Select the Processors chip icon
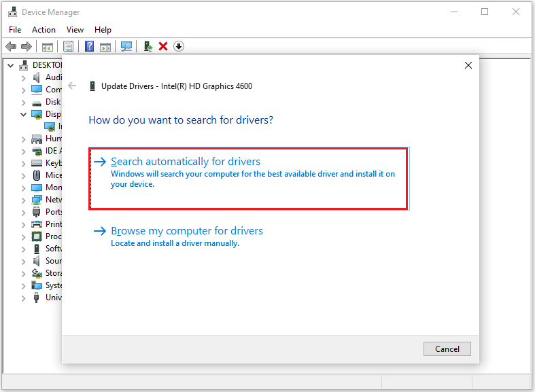This screenshot has width=535, height=392. click(x=37, y=236)
